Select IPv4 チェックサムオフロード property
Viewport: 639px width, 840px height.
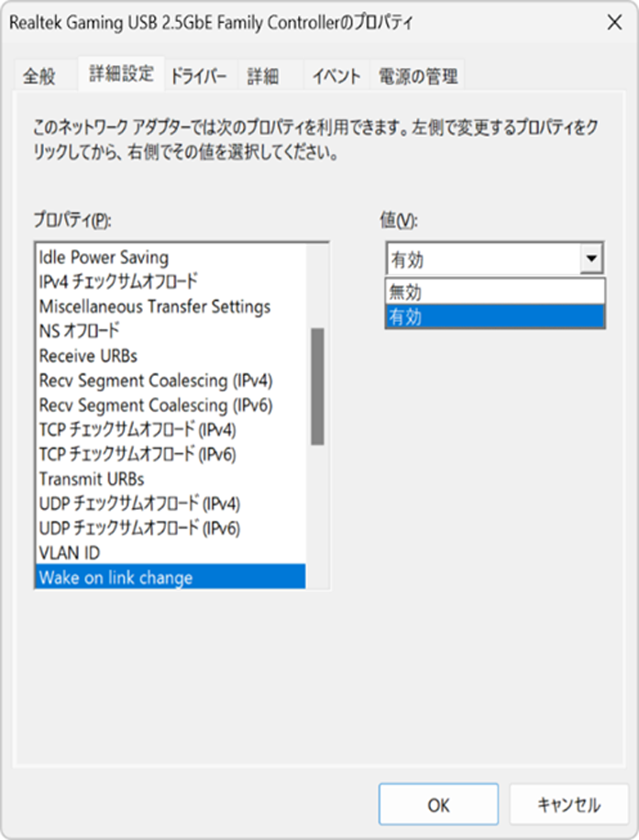coord(171,282)
